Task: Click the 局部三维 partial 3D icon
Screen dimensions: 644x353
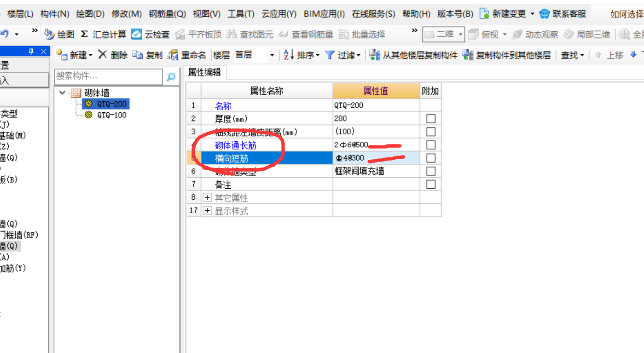Action: [569, 34]
